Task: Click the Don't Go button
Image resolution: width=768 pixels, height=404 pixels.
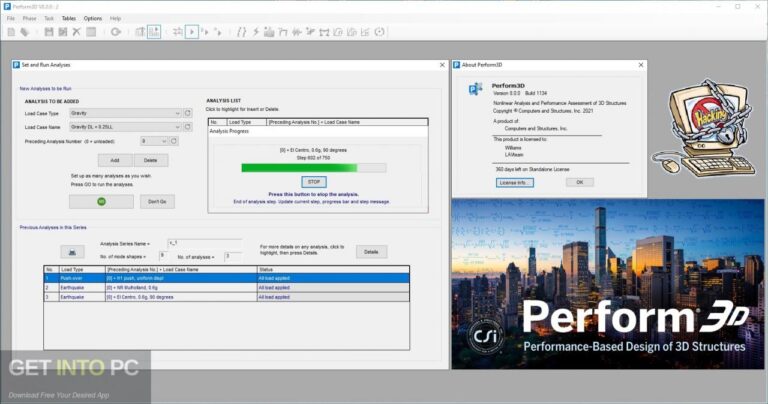Action: click(x=157, y=201)
